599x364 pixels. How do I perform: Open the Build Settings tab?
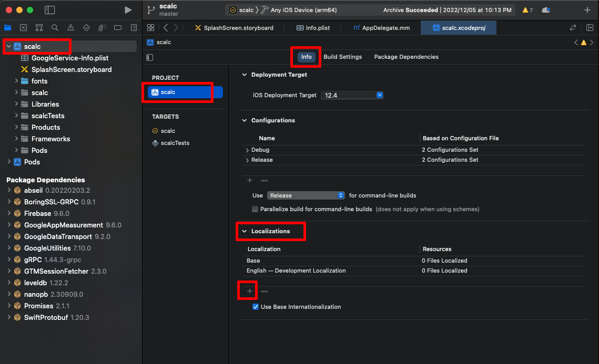pyautogui.click(x=343, y=57)
